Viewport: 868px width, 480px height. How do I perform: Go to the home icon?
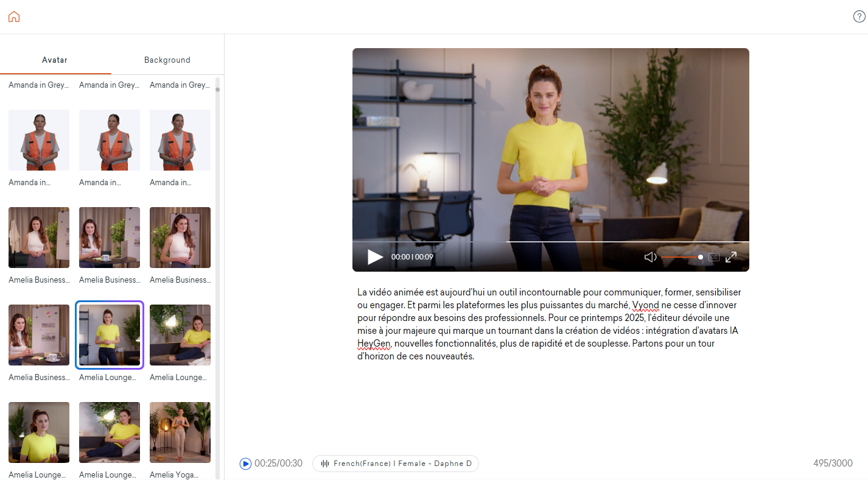tap(14, 16)
